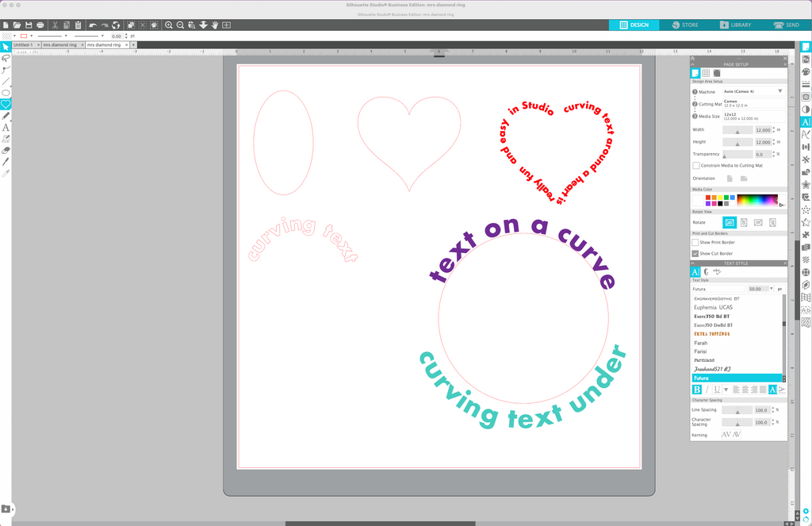Click the Line Spacing value field
This screenshot has height=526, width=812.
[x=762, y=410]
